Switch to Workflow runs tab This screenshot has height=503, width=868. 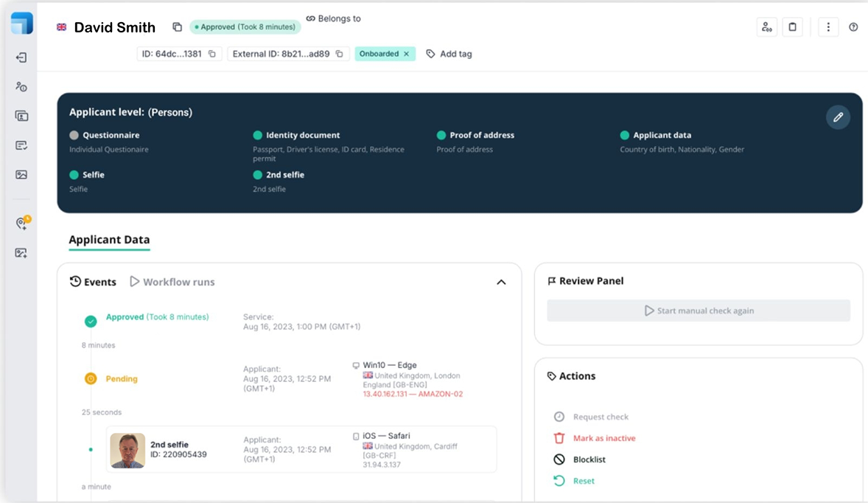tap(172, 282)
